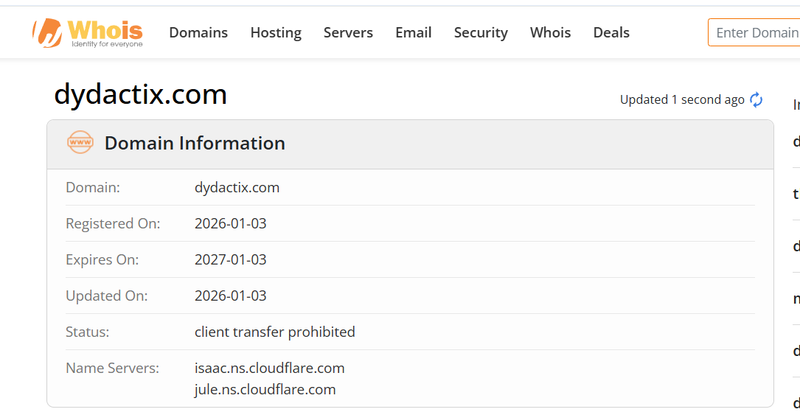Select name server isaac.ns.cloudflare.com

click(269, 368)
